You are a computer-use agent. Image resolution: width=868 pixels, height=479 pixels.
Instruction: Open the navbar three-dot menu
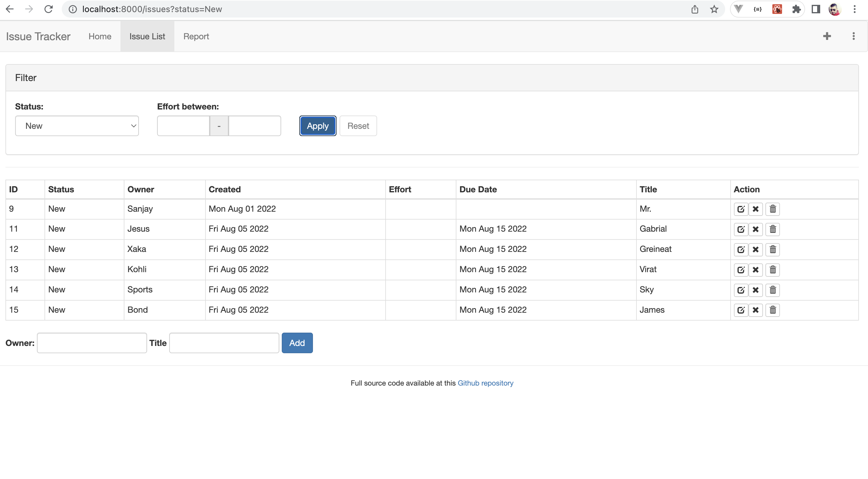853,36
